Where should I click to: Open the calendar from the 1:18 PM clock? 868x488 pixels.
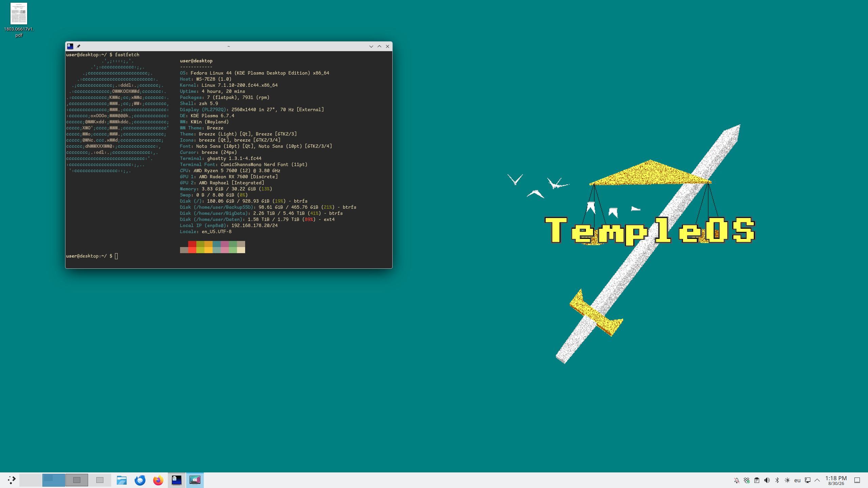pos(836,480)
